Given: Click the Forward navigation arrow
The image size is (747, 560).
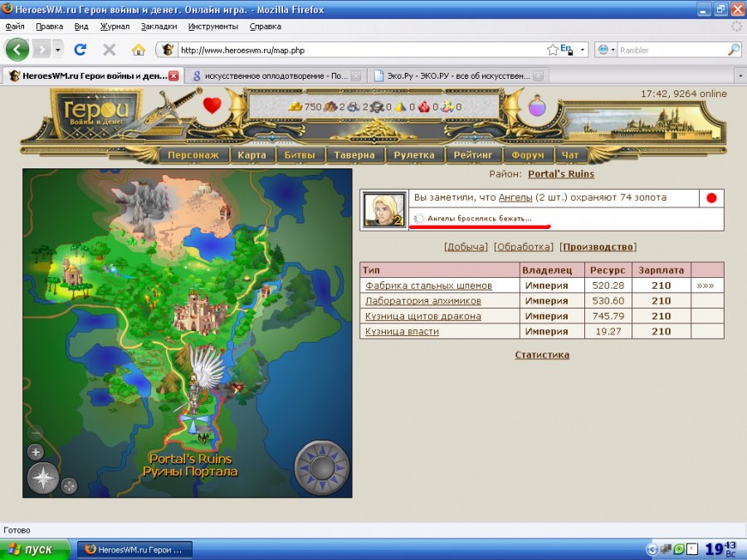Looking at the screenshot, I should click(41, 50).
